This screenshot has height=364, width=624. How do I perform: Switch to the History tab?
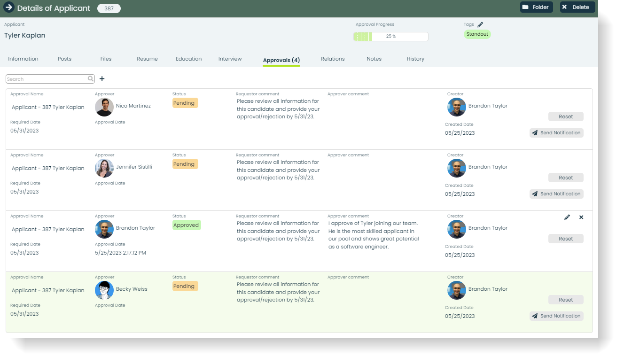415,59
